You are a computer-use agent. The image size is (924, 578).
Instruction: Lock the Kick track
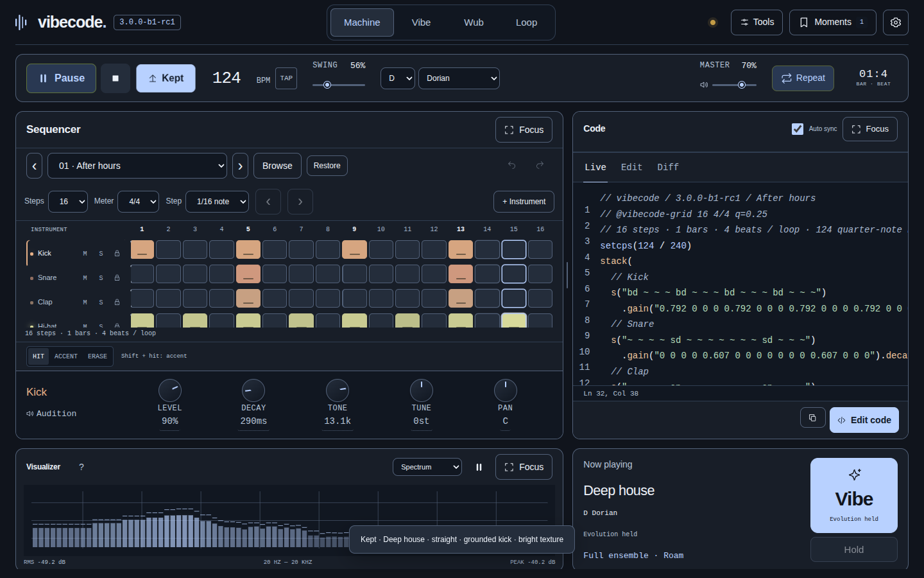click(x=117, y=254)
